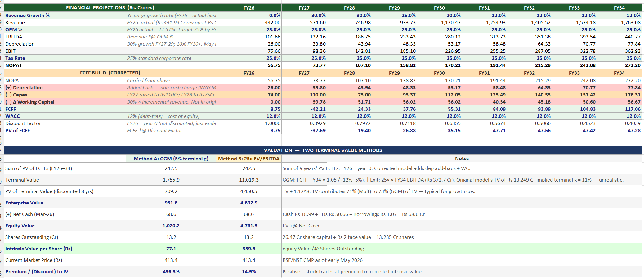644x278 pixels.
Task: Select the Intrinsic Value per Share 359.8
Action: point(249,249)
